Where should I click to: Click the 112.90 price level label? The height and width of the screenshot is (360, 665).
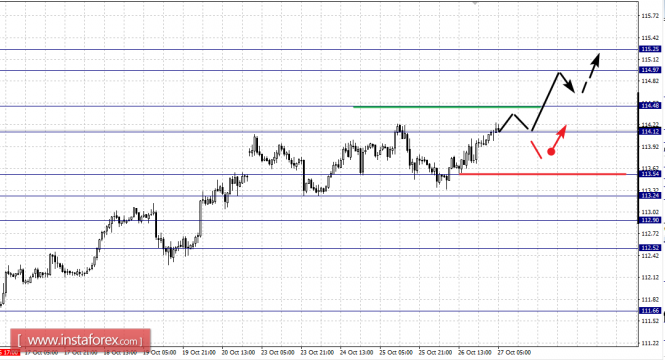(x=650, y=220)
